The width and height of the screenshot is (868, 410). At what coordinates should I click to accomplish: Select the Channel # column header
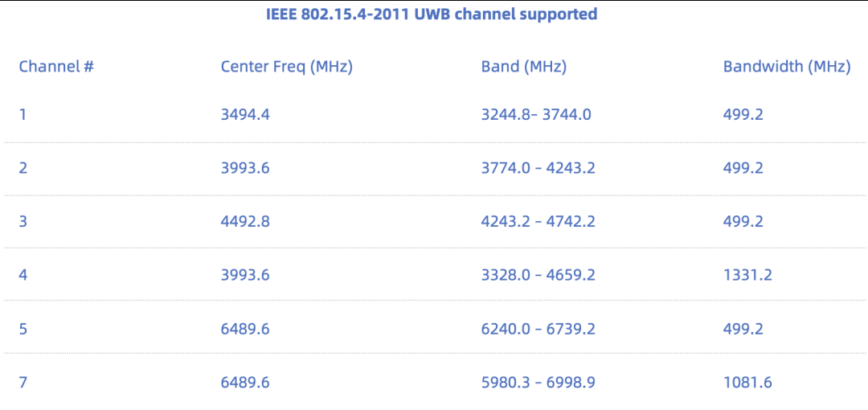[x=56, y=67]
